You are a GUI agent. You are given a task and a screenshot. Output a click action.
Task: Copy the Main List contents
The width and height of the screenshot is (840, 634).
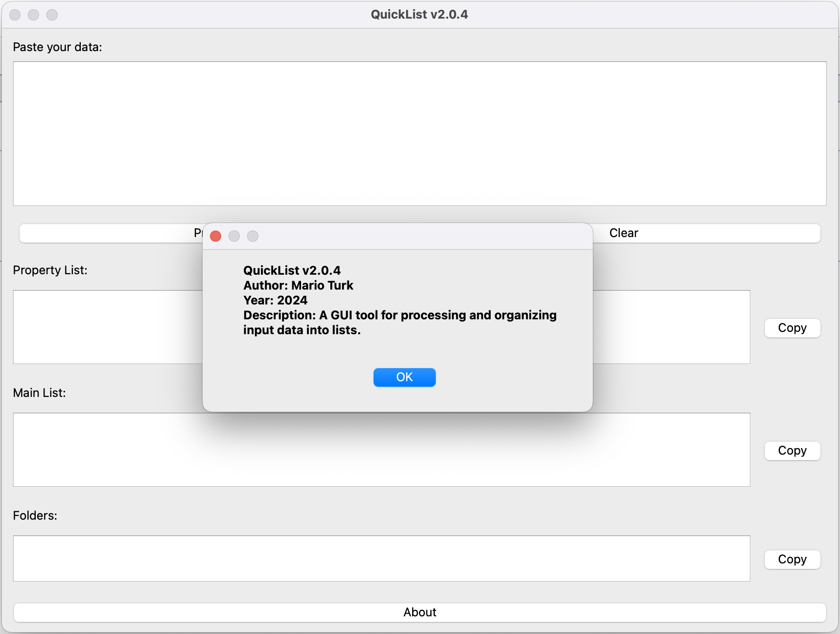click(792, 450)
